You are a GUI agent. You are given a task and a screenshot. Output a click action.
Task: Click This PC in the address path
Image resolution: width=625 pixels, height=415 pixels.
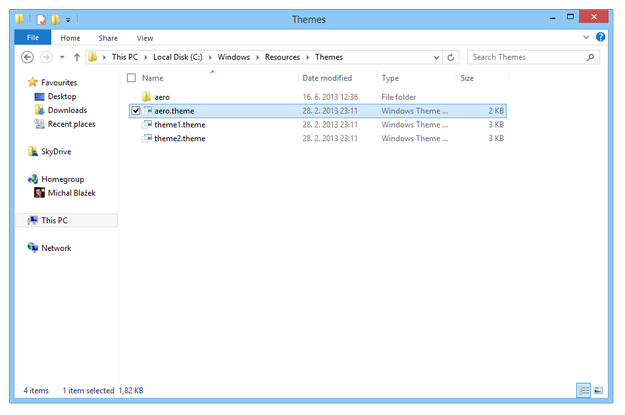125,57
